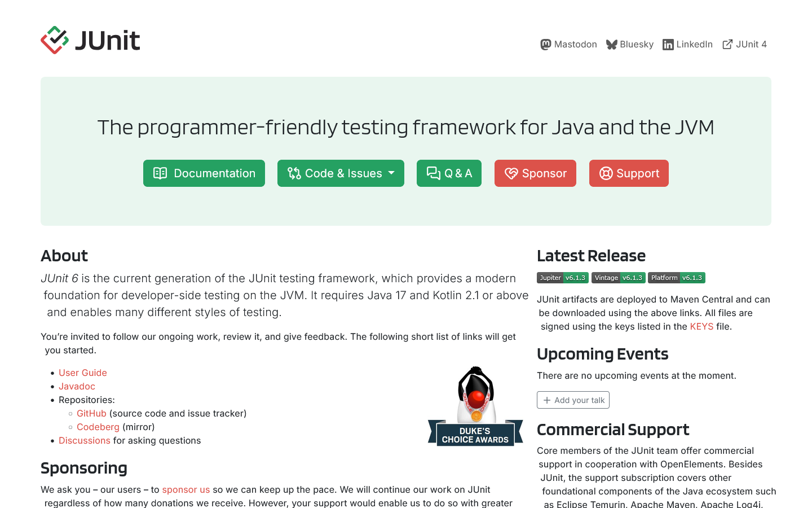Open the Q & A button
This screenshot has width=812, height=508.
(x=449, y=173)
